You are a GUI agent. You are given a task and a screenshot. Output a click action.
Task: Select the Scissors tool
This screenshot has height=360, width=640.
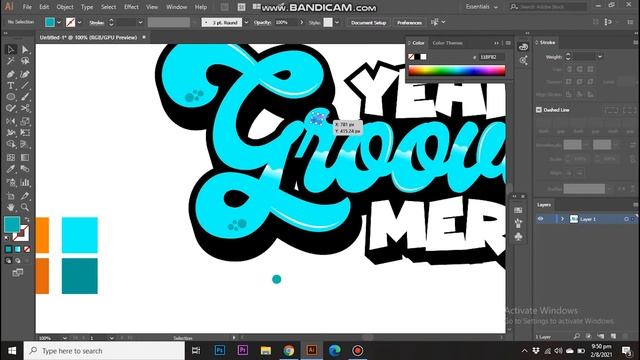[x=25, y=109]
